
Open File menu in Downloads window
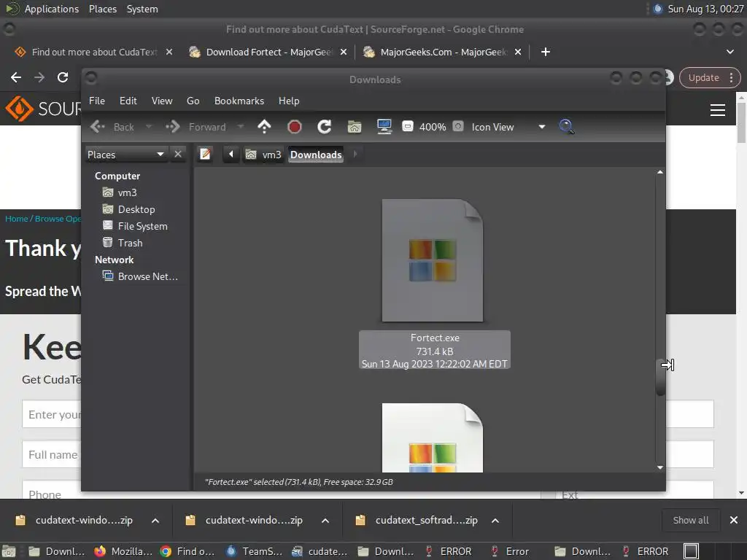tap(97, 101)
